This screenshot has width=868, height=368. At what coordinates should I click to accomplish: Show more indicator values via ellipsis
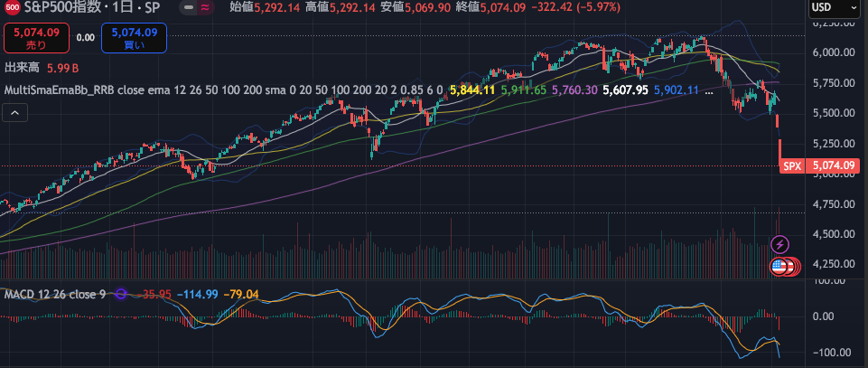tap(709, 91)
